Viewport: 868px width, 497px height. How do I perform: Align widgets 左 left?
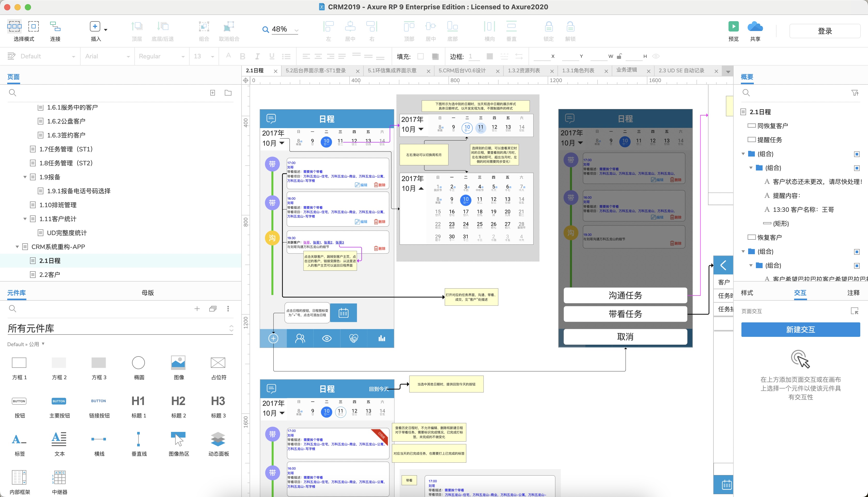[328, 26]
